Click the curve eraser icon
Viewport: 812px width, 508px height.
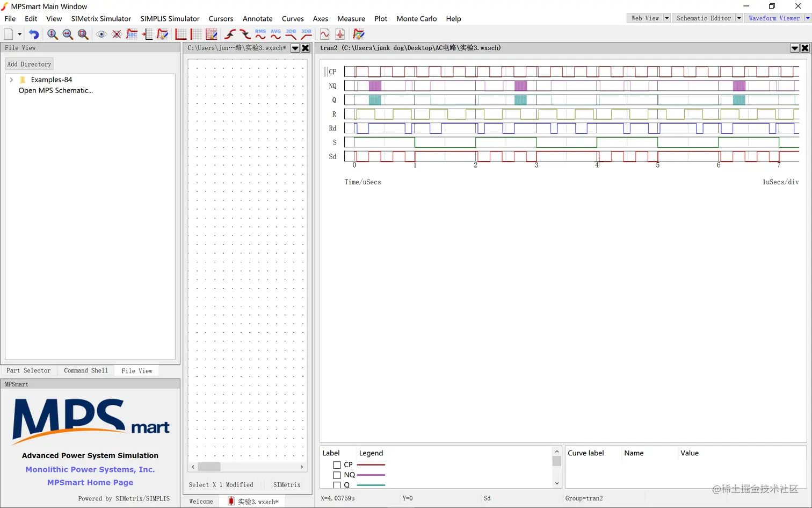(162, 34)
